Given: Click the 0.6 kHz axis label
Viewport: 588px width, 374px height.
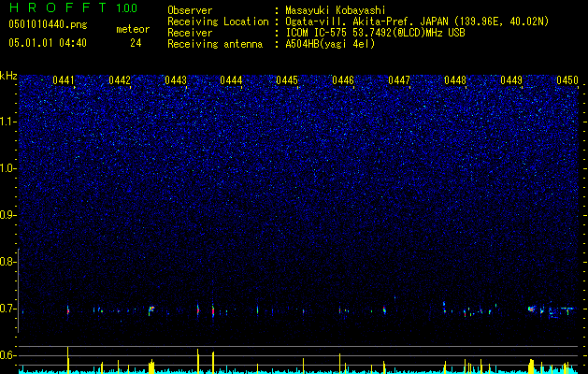Looking at the screenshot, I should (7, 355).
